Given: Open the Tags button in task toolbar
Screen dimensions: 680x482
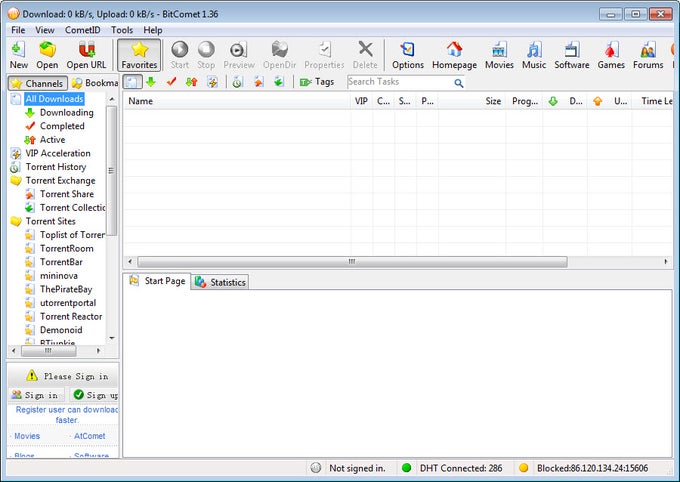Looking at the screenshot, I should pyautogui.click(x=317, y=82).
